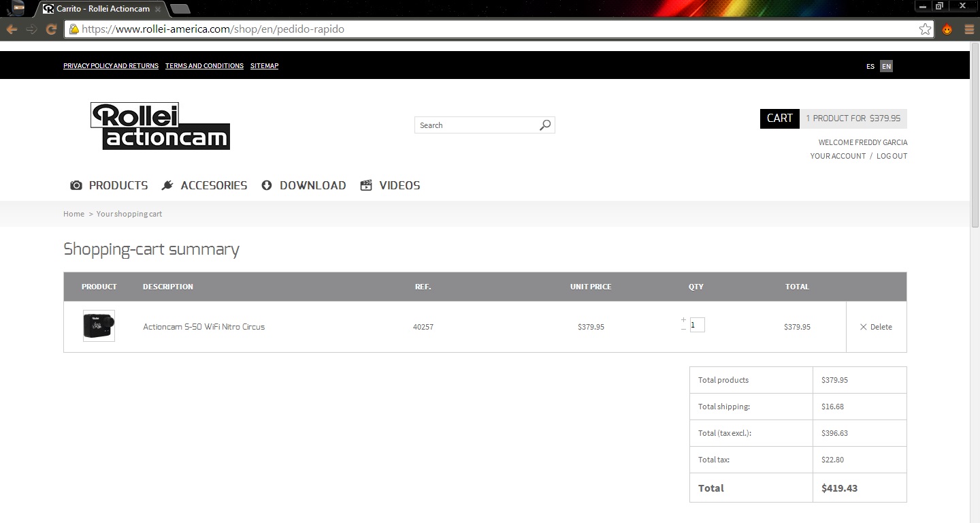Image resolution: width=980 pixels, height=523 pixels.
Task: Click the clapperboard icon beside VIDEOS
Action: click(x=366, y=185)
